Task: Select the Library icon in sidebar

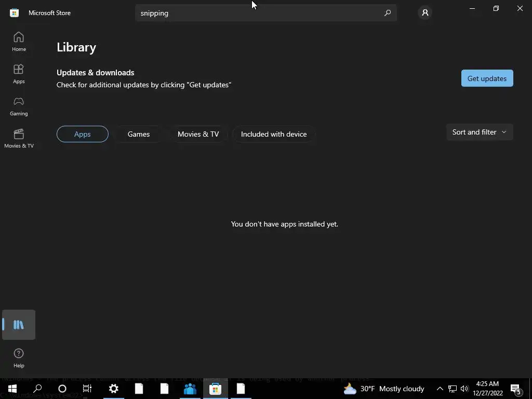Action: pyautogui.click(x=19, y=325)
